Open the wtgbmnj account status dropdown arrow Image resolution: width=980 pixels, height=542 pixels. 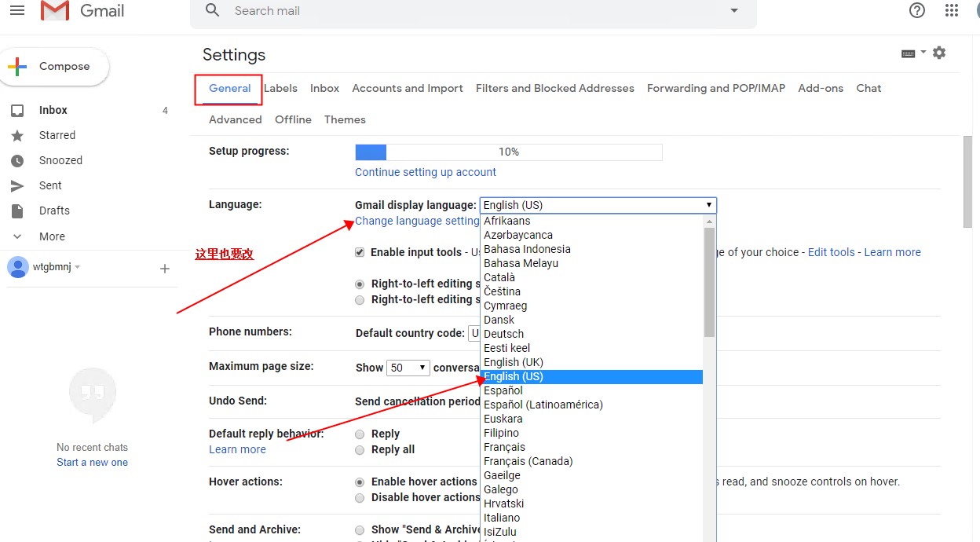pyautogui.click(x=77, y=267)
